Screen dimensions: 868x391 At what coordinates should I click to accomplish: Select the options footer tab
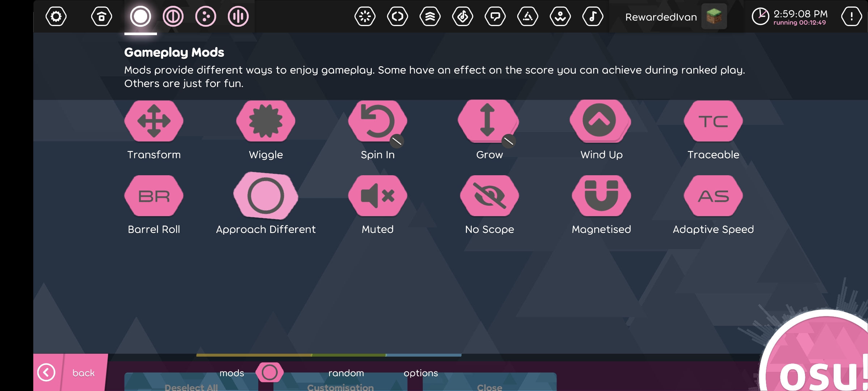tap(421, 373)
